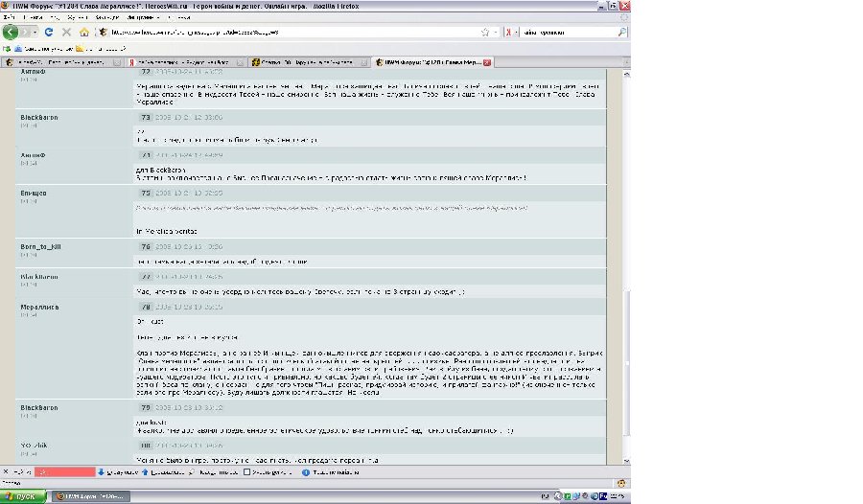The width and height of the screenshot is (863, 504).
Task: Click the Stop loading X icon
Action: pos(66,32)
